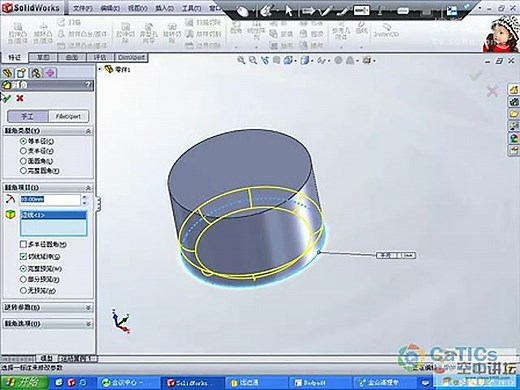Image resolution: width=520 pixels, height=390 pixels.
Task: Switch to the Model tab at bottom
Action: [46, 359]
